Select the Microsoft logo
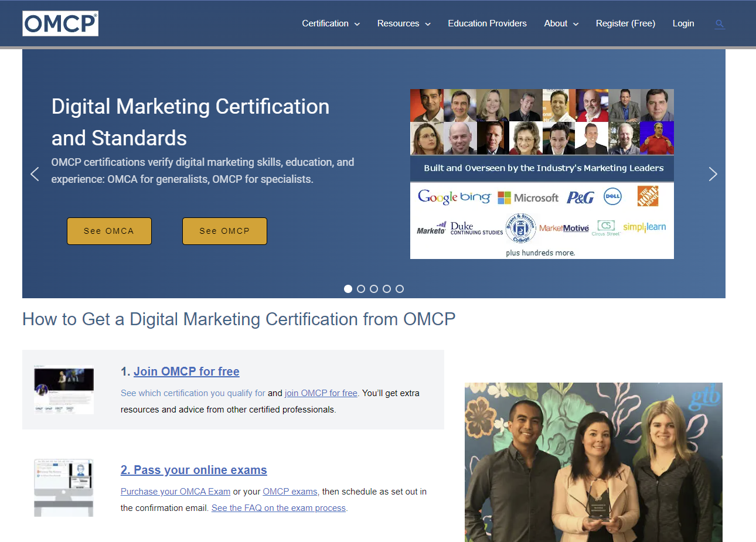This screenshot has height=542, width=756. 528,197
